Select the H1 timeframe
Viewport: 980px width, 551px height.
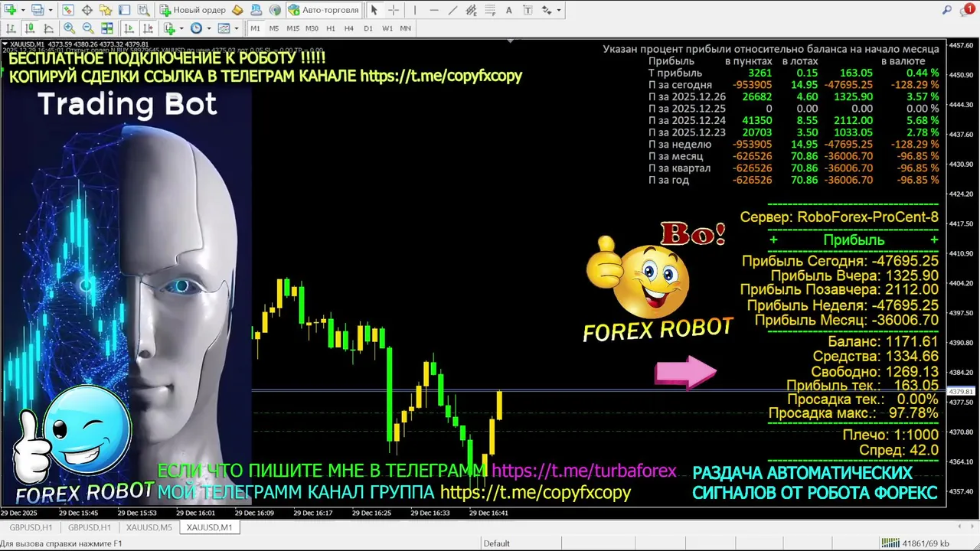[331, 28]
